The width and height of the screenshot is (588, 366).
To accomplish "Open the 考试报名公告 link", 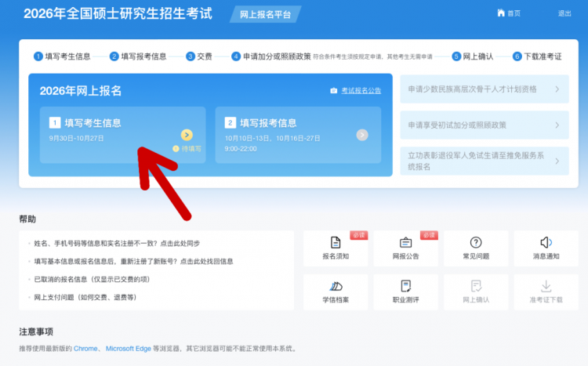I will (361, 91).
